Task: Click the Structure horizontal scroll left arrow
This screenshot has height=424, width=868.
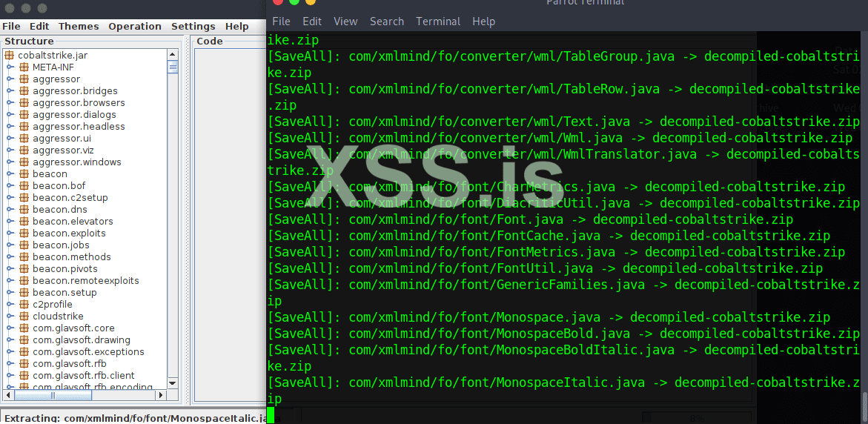Action: click(x=7, y=395)
